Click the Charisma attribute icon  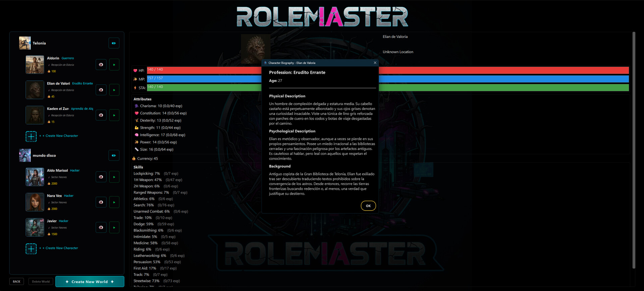coord(137,106)
